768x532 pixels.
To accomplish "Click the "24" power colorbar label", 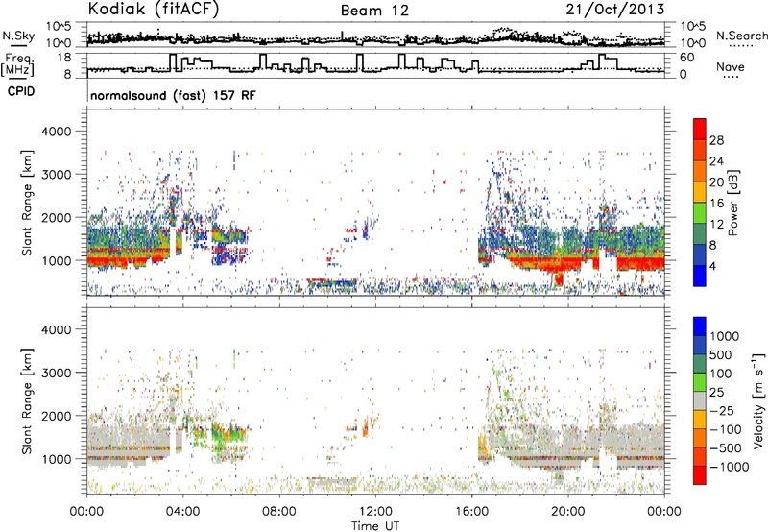I will tap(716, 161).
